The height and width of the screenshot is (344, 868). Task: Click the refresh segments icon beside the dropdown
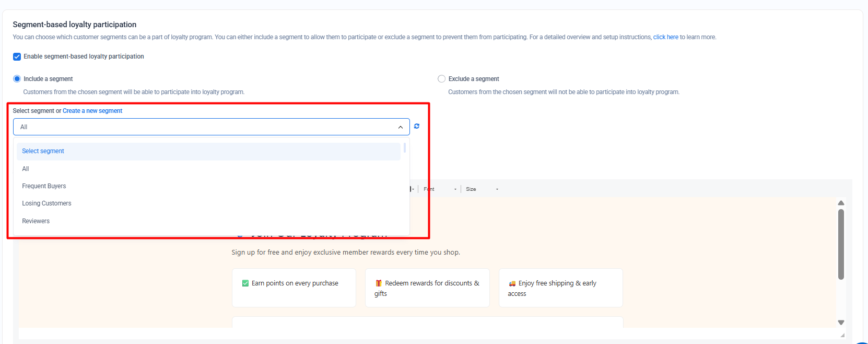[x=417, y=126]
